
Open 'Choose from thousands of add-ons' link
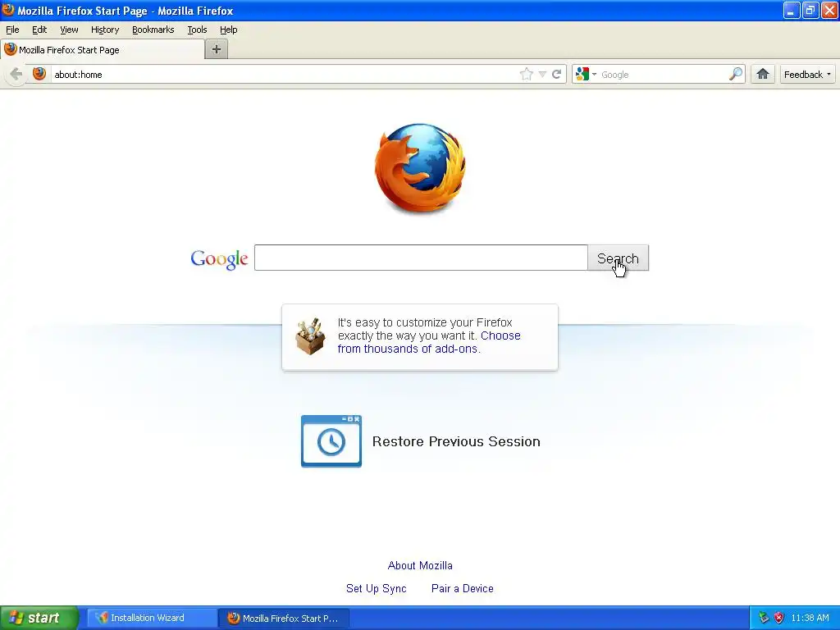click(x=429, y=342)
